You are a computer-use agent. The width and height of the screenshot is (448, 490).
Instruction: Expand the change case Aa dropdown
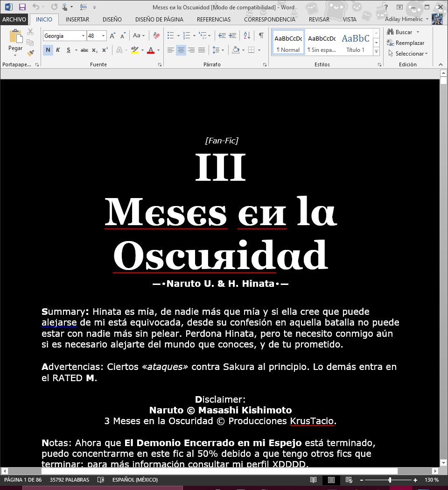(x=139, y=36)
